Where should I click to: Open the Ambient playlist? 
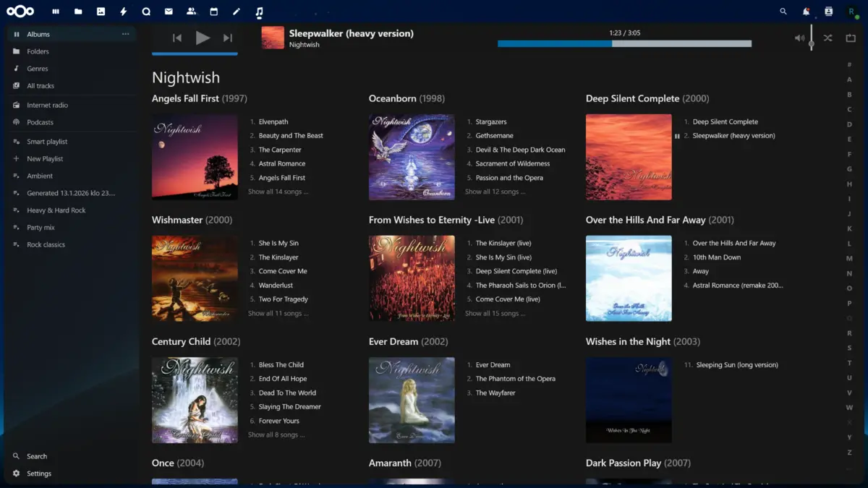click(x=72, y=176)
